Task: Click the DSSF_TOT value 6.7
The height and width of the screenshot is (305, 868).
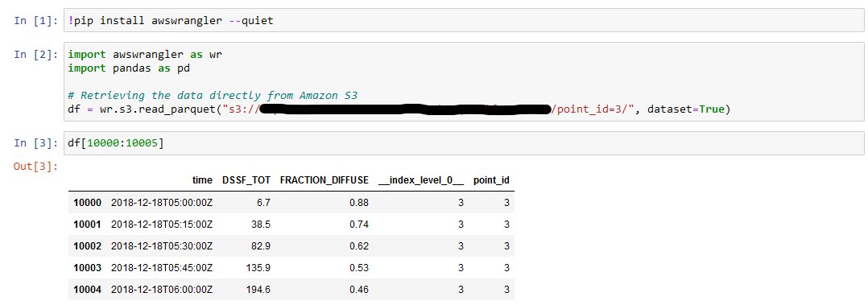Action: click(264, 203)
